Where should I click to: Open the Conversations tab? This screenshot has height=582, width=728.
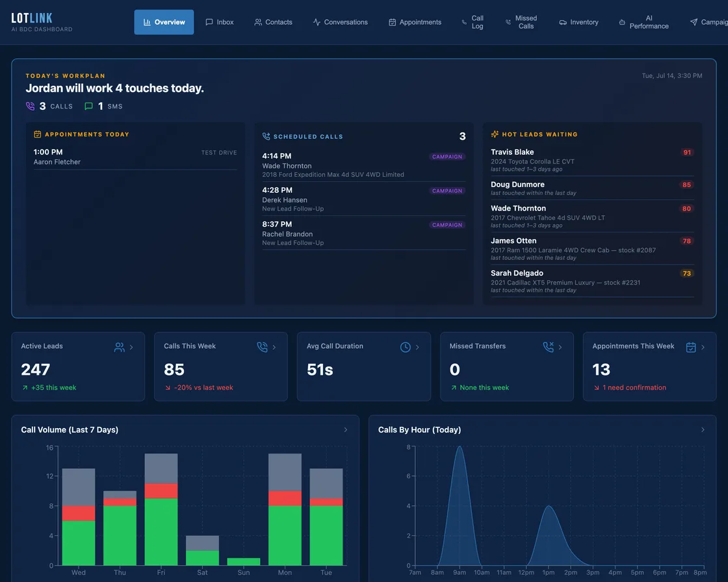point(341,22)
